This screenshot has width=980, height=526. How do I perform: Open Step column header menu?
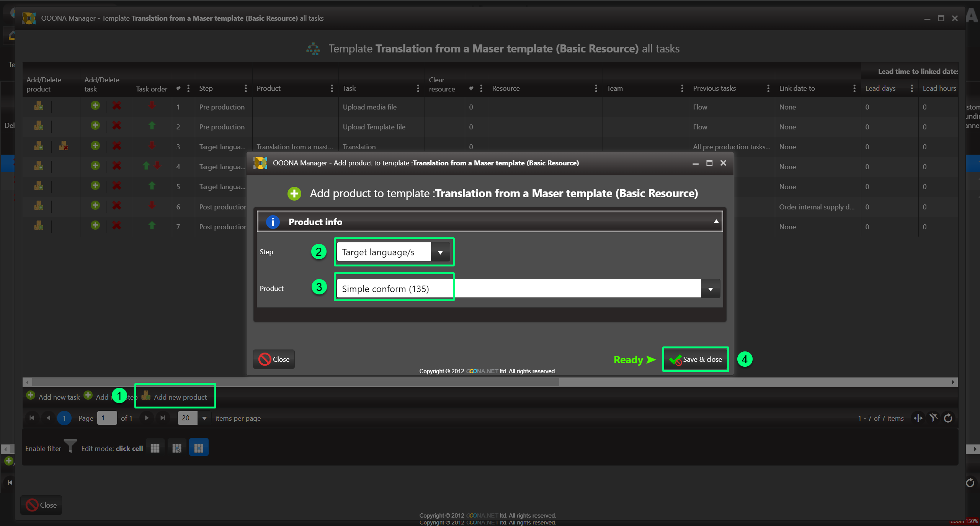tap(245, 88)
